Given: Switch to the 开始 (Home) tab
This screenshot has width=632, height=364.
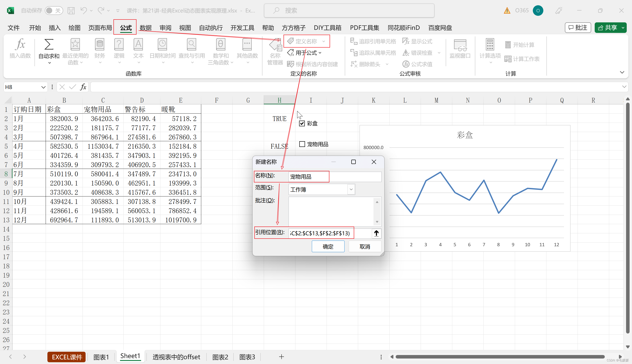Looking at the screenshot, I should 35,27.
